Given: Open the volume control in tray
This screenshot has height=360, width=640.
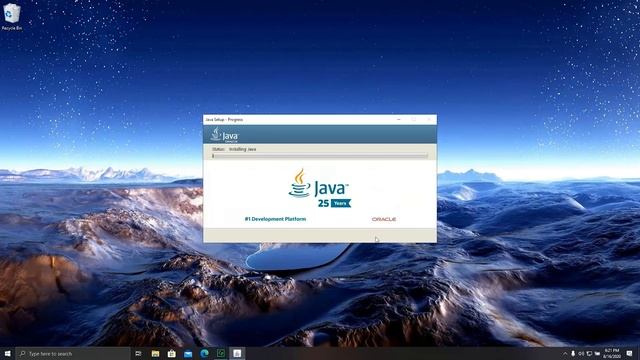Looking at the screenshot, I should tap(581, 353).
